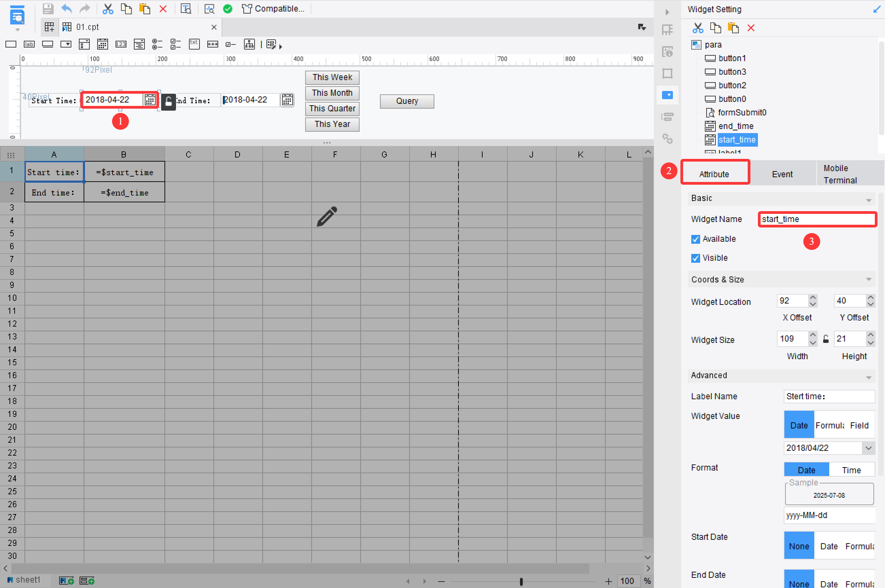Click the Query button

(x=407, y=101)
